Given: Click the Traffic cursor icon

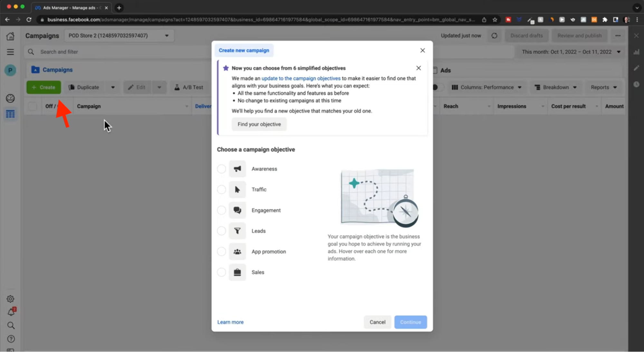Looking at the screenshot, I should point(237,189).
